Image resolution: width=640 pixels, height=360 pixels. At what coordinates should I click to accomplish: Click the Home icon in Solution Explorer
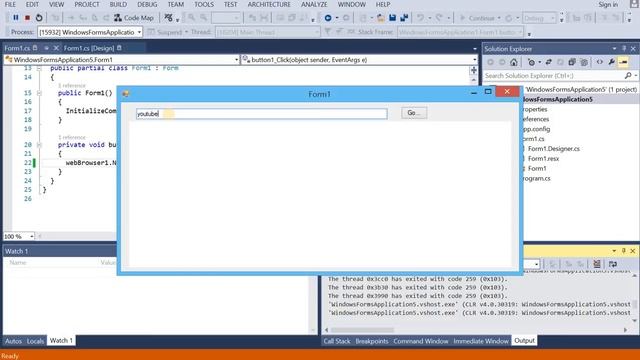click(x=513, y=62)
